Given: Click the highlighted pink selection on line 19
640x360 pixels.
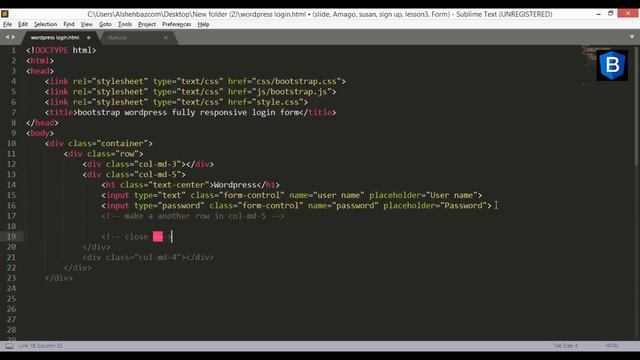Looking at the screenshot, I should 158,237.
